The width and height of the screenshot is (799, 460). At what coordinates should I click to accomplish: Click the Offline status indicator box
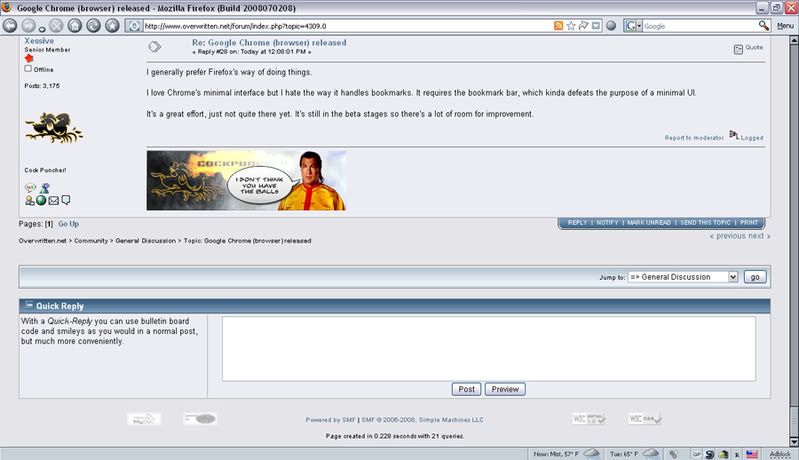click(28, 68)
